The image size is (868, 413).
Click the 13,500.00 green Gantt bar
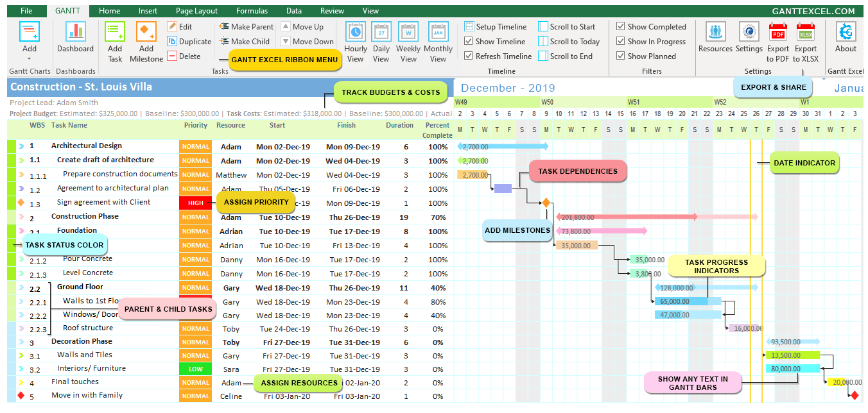coord(793,355)
